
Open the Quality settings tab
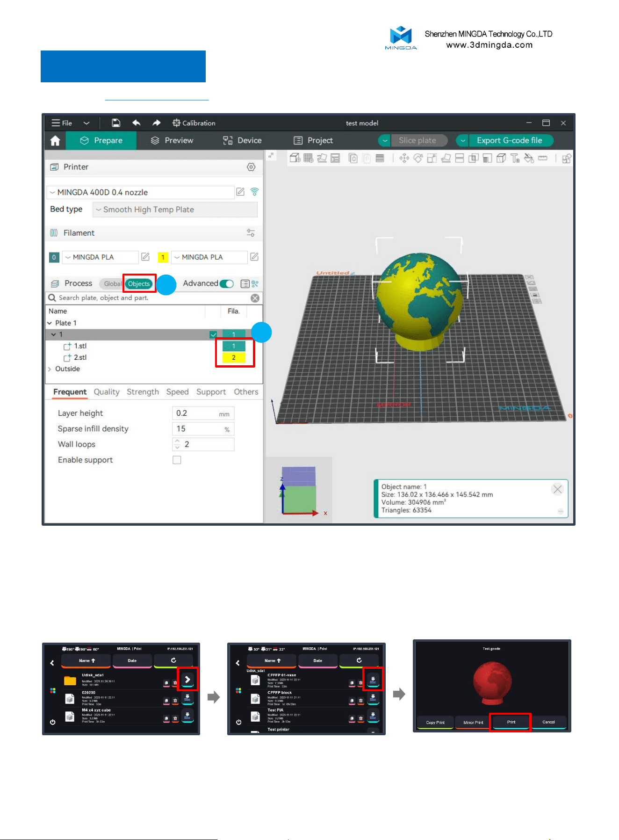107,392
